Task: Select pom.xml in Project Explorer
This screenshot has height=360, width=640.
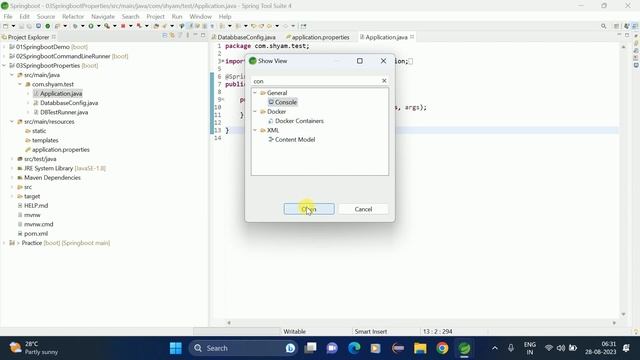Action: 32,233
